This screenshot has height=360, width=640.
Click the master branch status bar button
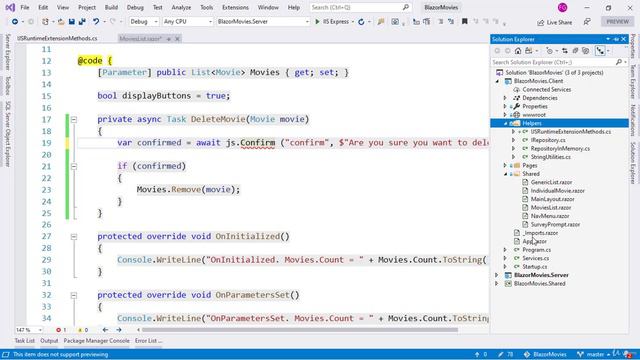click(593, 354)
